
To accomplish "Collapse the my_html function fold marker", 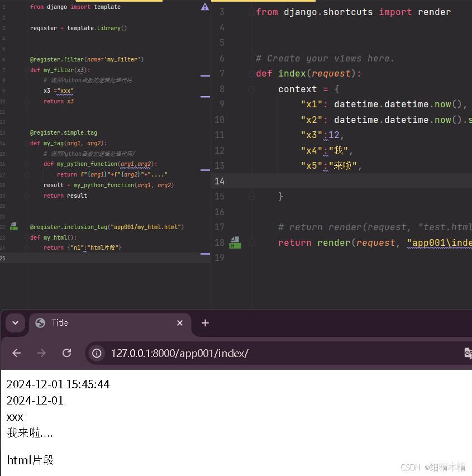I will click(x=27, y=237).
